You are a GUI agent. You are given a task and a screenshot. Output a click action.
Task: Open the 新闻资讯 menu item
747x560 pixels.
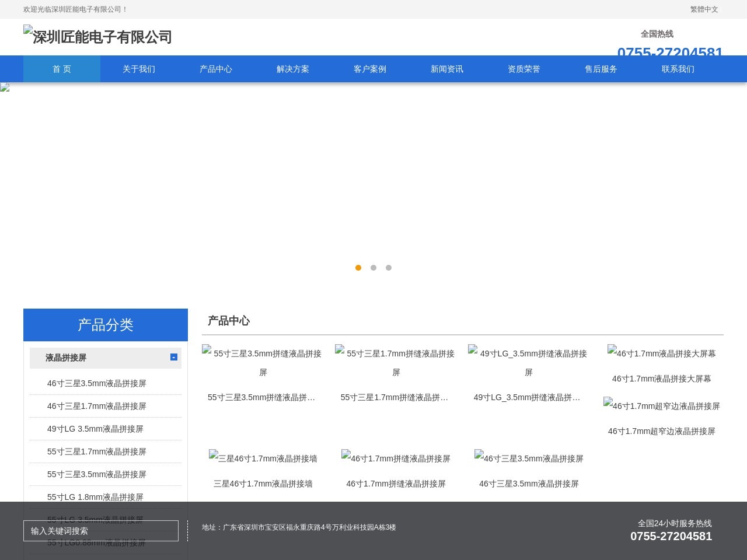(x=446, y=69)
